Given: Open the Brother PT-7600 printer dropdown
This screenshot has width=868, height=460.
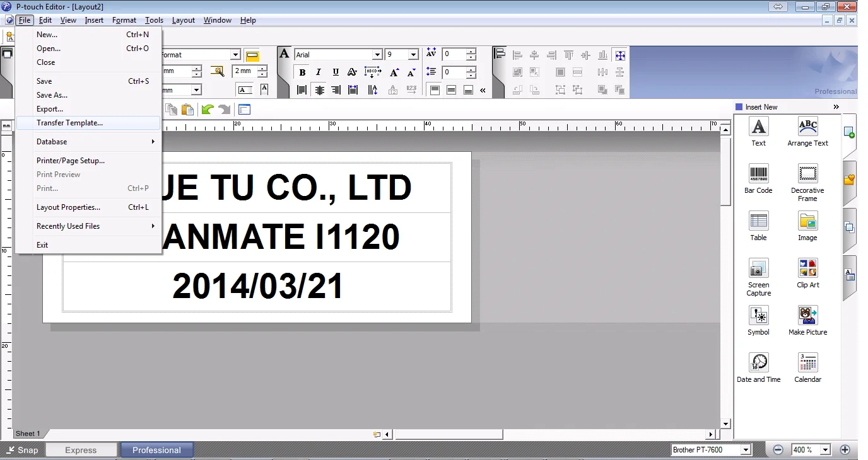Looking at the screenshot, I should coord(746,450).
